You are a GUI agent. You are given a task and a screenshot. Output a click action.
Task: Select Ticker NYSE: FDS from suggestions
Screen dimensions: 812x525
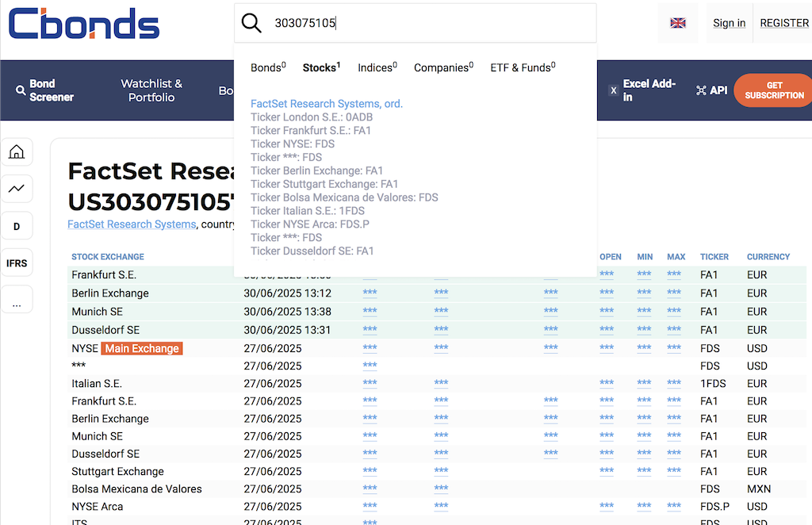click(x=291, y=144)
